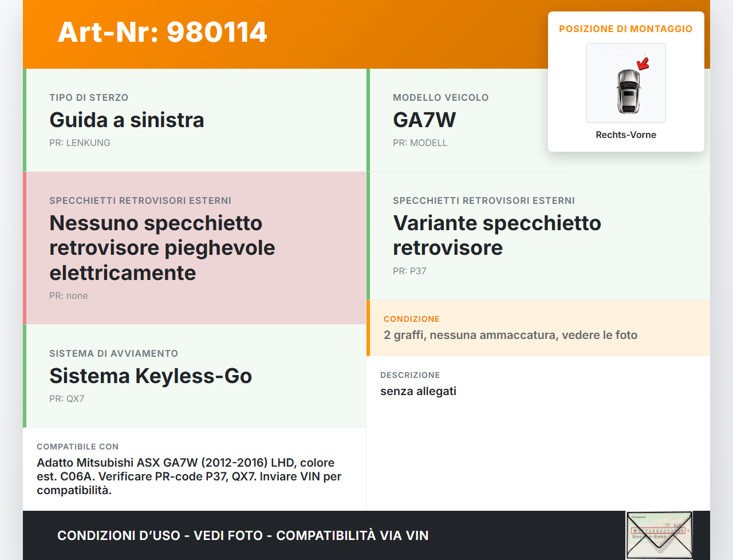Image resolution: width=733 pixels, height=560 pixels.
Task: Click the senza allegati description text
Action: 418,391
